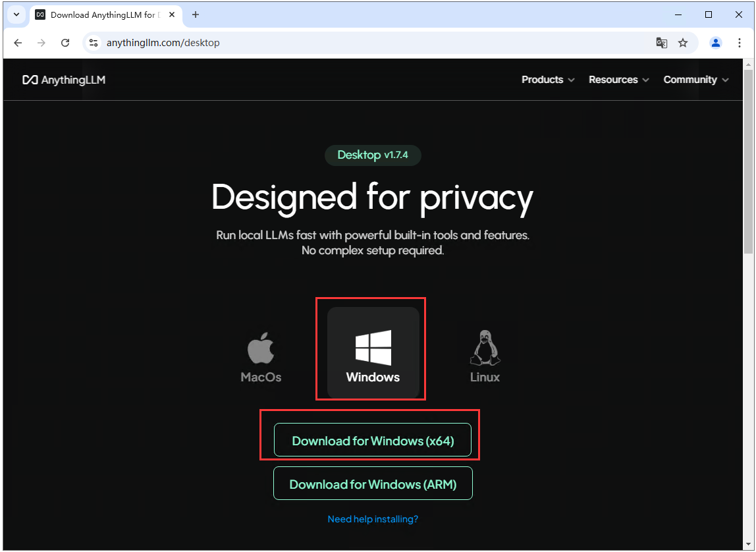The height and width of the screenshot is (552, 756).
Task: Select the MacOs platform icon
Action: pyautogui.click(x=261, y=357)
